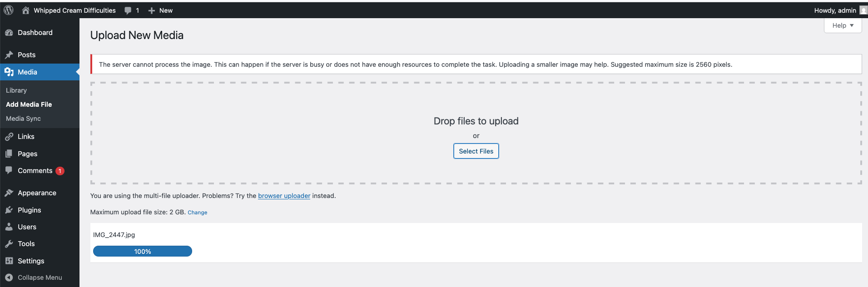The width and height of the screenshot is (868, 287).
Task: Click the IMG_2447.jpg 100% progress bar
Action: [x=143, y=251]
